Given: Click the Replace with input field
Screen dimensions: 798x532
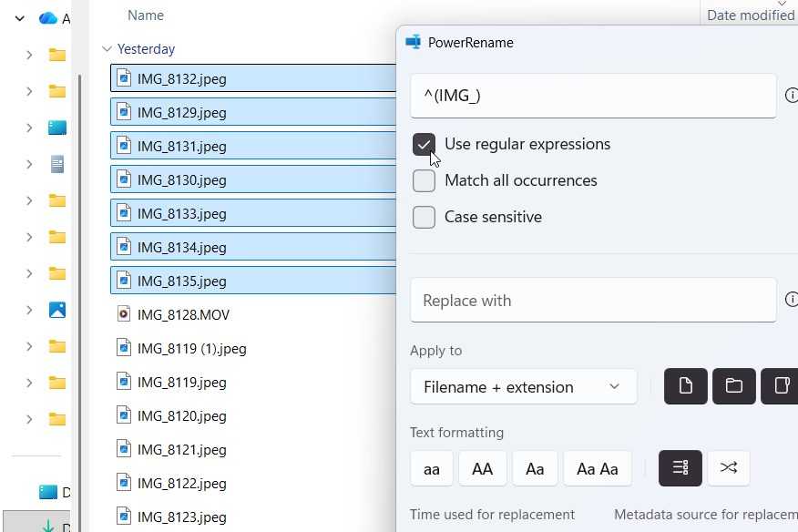Looking at the screenshot, I should point(593,301).
